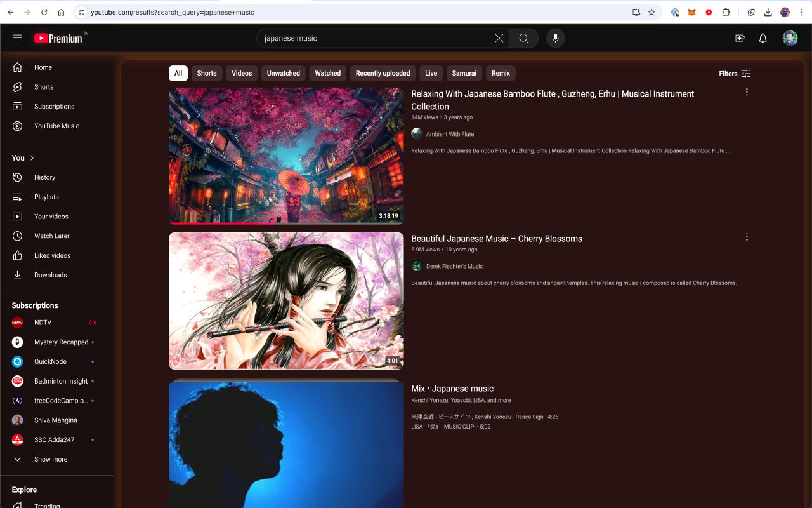The height and width of the screenshot is (508, 812).
Task: Click the Ambient With Flute channel avatar
Action: point(417,133)
